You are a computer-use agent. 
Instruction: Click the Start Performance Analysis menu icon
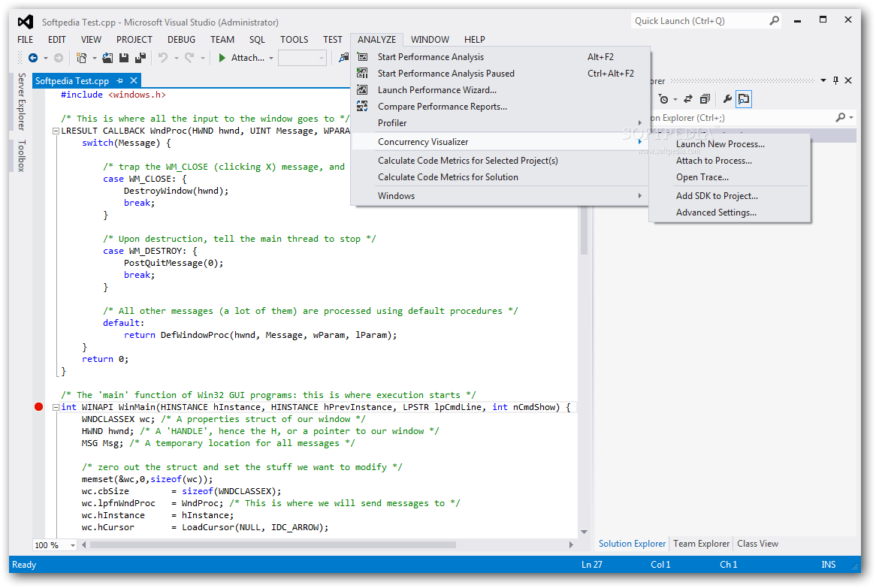tap(363, 57)
